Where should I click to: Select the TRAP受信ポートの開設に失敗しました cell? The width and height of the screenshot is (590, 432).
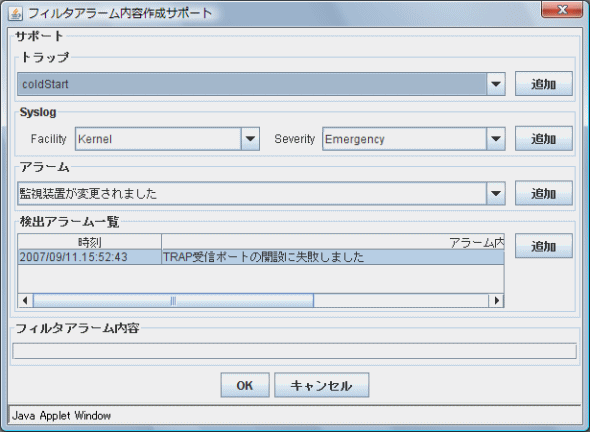(x=333, y=257)
